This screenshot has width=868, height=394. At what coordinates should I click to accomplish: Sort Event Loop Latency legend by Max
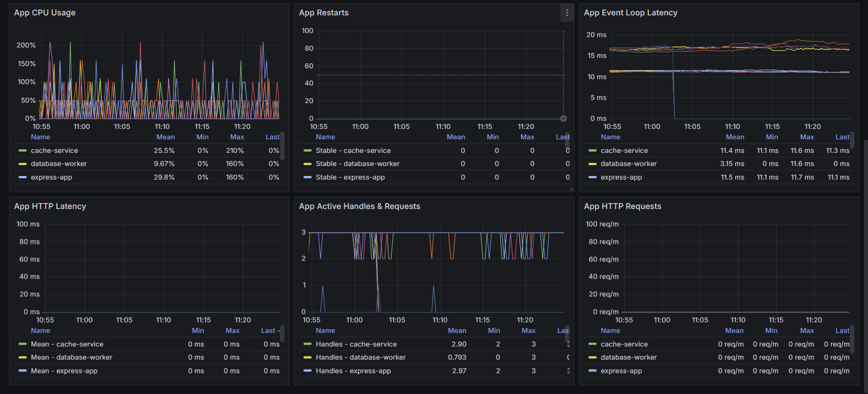pos(806,137)
